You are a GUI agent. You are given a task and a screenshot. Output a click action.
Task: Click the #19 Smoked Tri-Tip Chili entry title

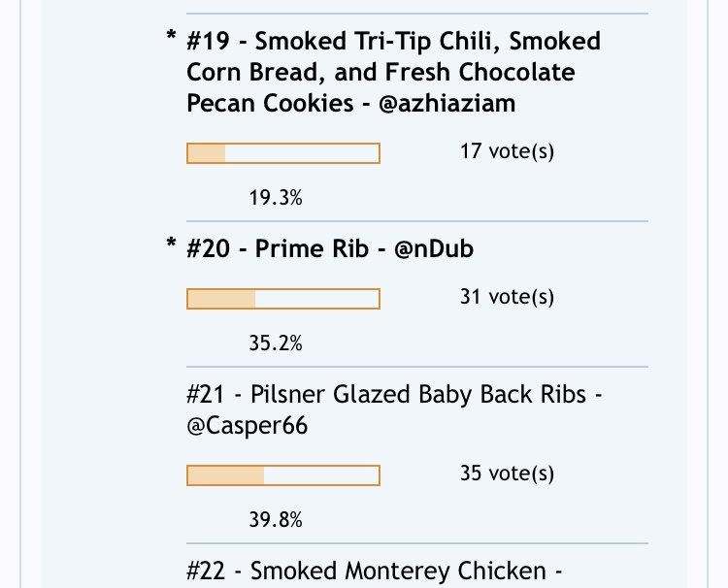coord(393,72)
